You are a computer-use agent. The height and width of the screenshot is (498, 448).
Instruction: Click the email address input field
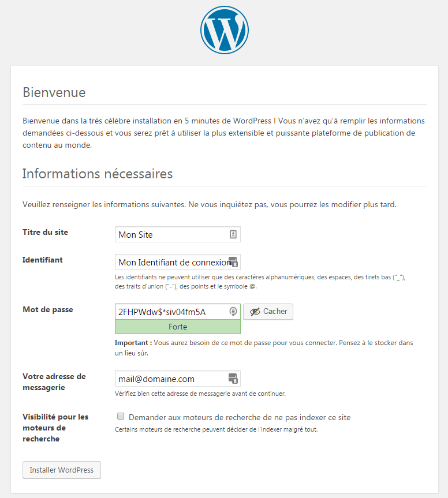click(x=178, y=379)
